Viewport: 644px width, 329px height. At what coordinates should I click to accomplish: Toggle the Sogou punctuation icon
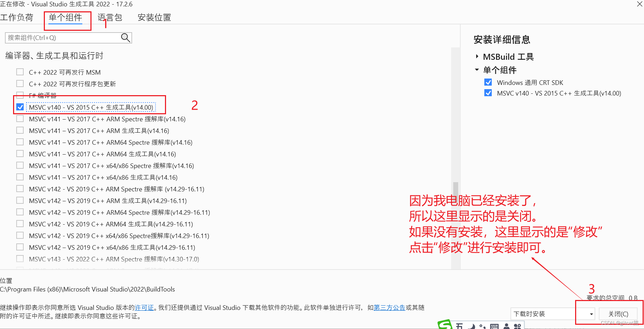[482, 327]
